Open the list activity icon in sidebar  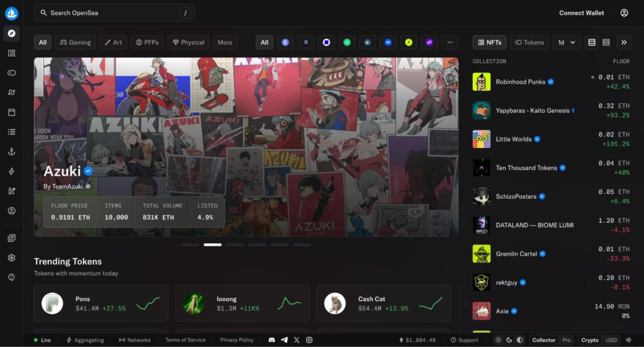11,132
